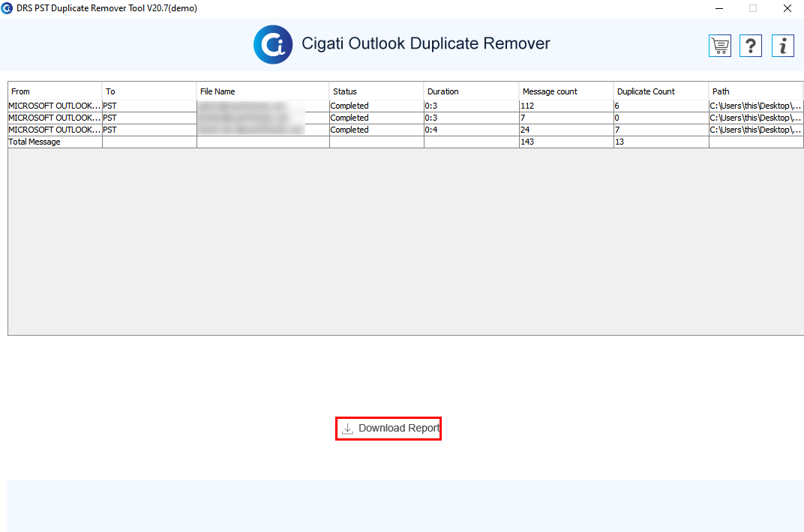
Task: Click the Download Report button
Action: pyautogui.click(x=388, y=429)
